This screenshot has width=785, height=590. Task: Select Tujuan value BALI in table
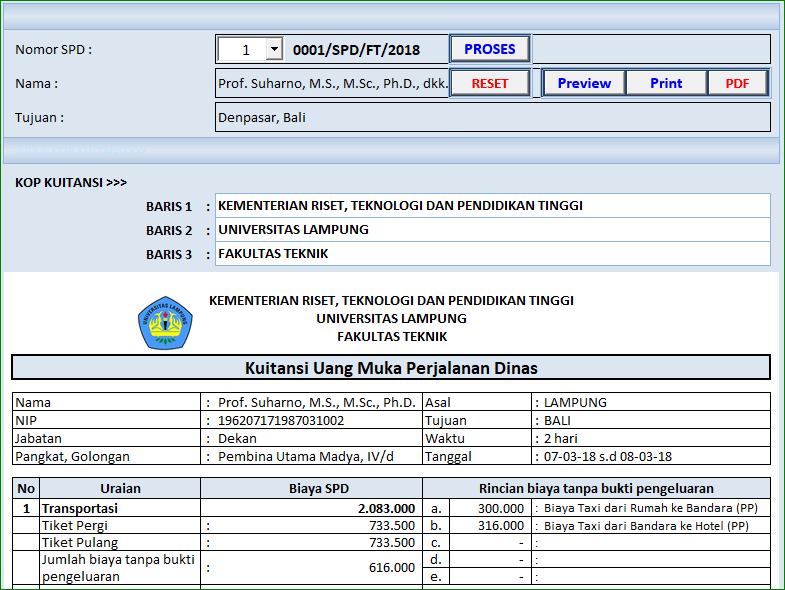pos(557,421)
